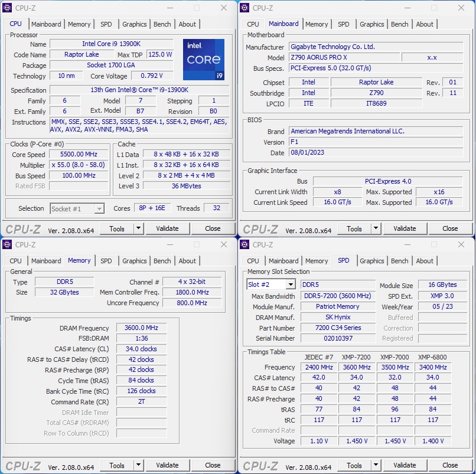Open the Graphics tab in the Mainboard window
Screen dimensions: 476x474
click(372, 24)
